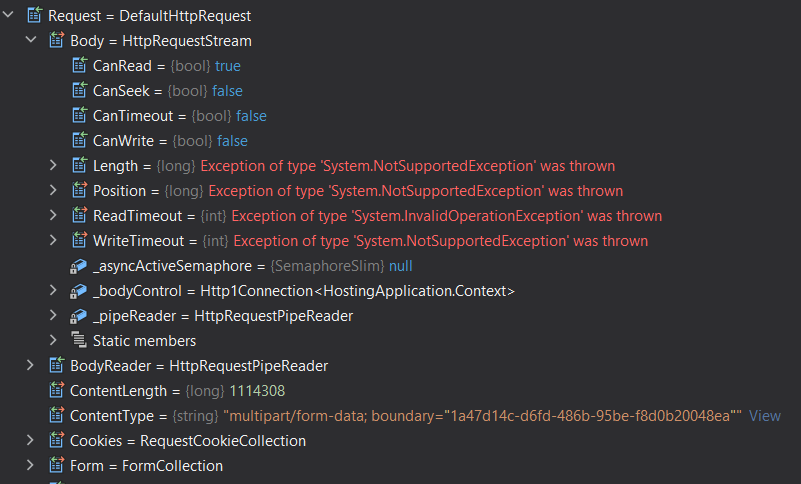Click the Position property icon
The image size is (801, 484).
coord(79,190)
